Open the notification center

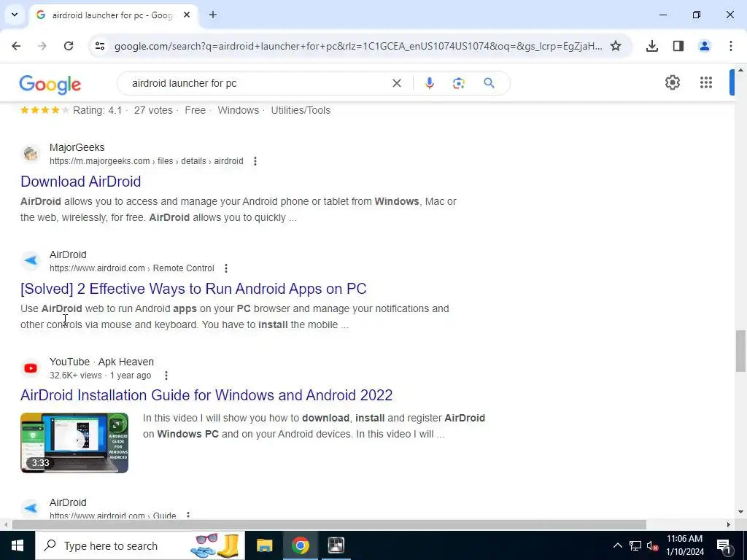click(724, 545)
